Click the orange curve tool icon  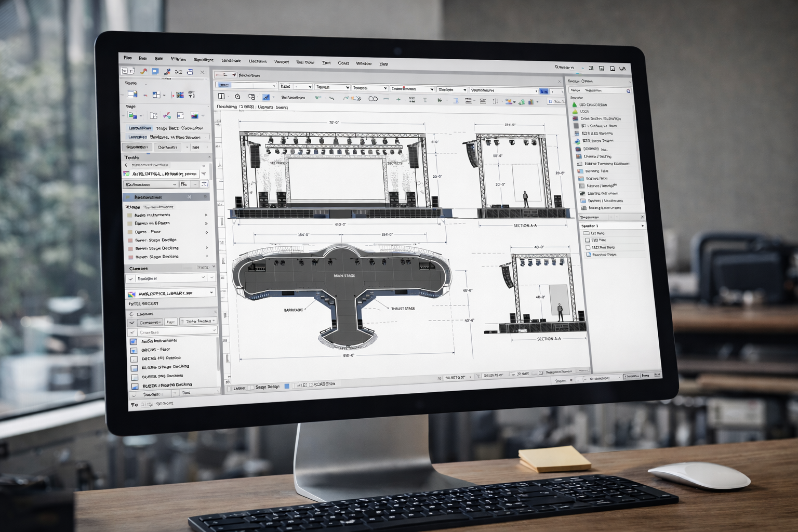pos(143,72)
